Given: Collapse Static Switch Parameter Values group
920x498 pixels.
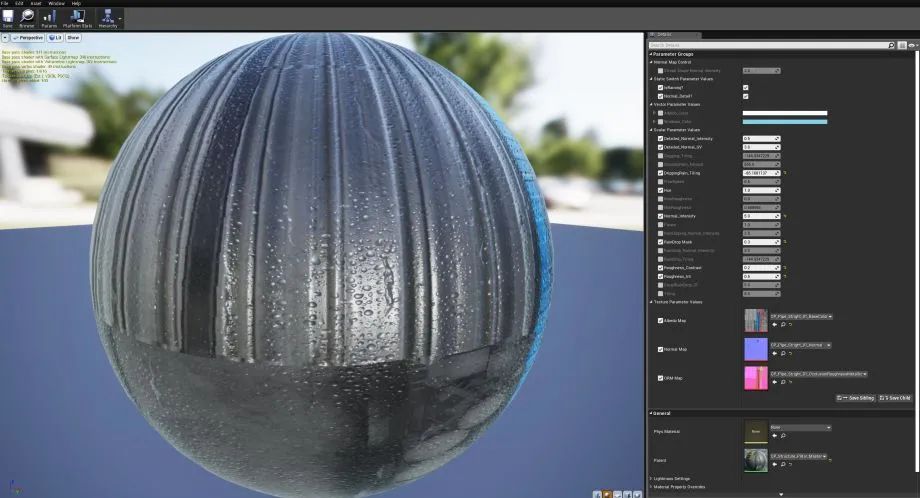Looking at the screenshot, I should click(651, 79).
